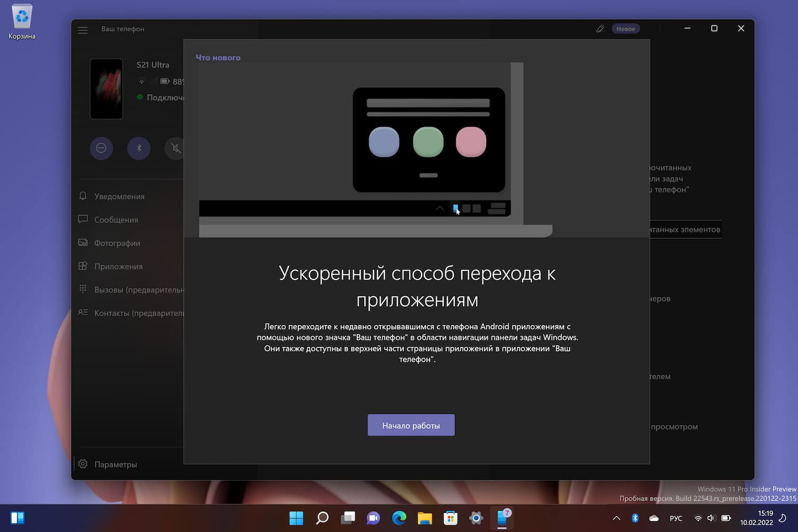Open Контакты (предварительная) in the sidebar

[x=130, y=313]
